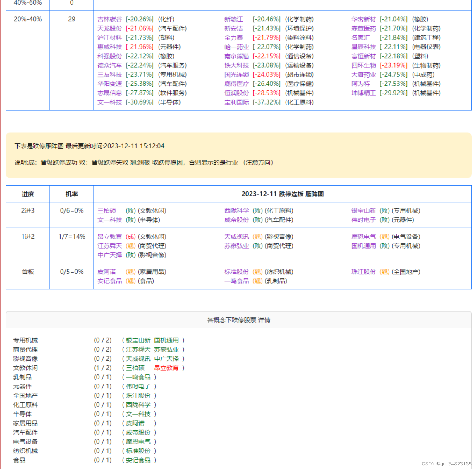
Task: Open 西陇科学 in the 2进3 row
Action: (236, 211)
